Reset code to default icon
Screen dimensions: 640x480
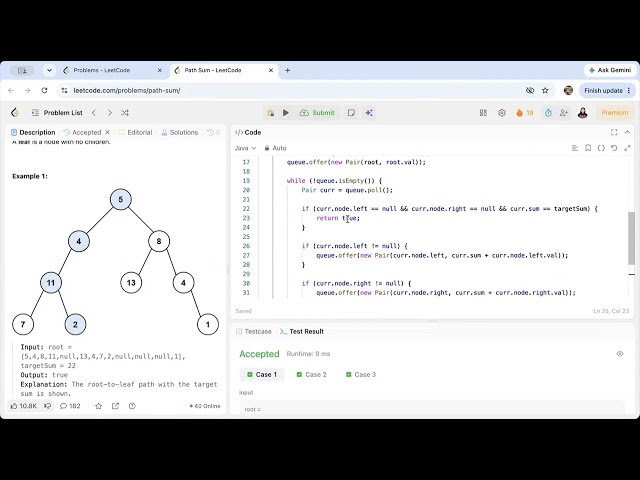614,148
